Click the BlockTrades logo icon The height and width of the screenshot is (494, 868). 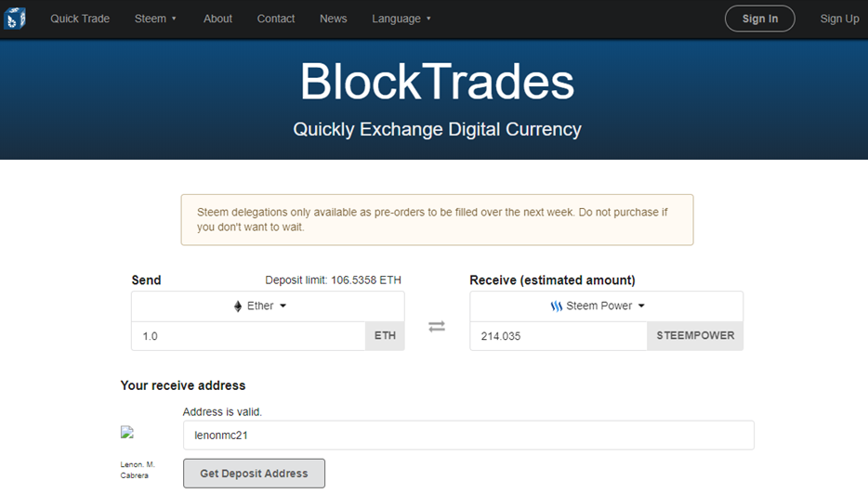click(16, 19)
